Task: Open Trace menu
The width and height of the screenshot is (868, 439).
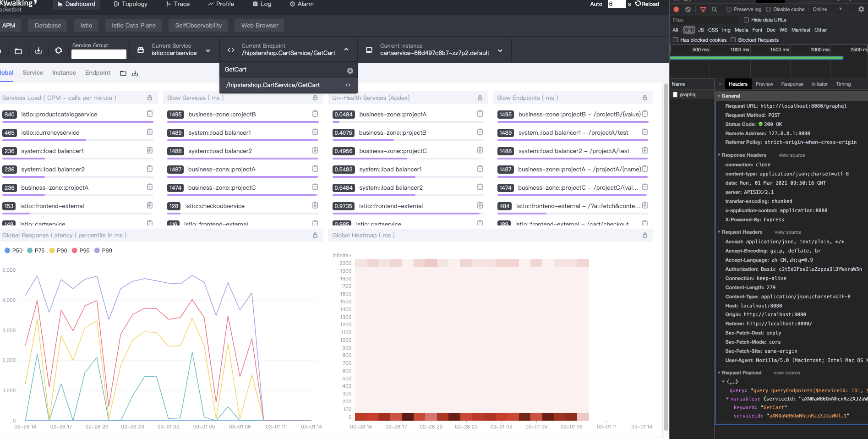Action: tap(178, 4)
